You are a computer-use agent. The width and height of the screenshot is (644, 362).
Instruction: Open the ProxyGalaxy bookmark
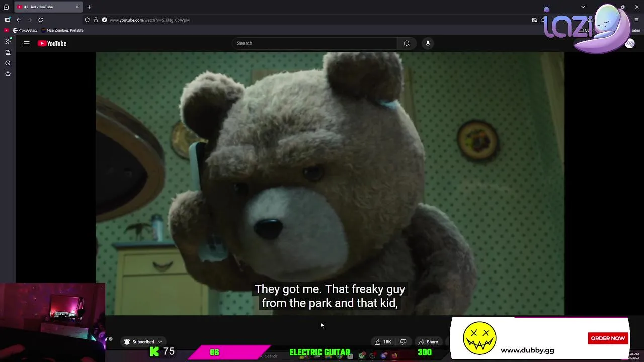(25, 30)
